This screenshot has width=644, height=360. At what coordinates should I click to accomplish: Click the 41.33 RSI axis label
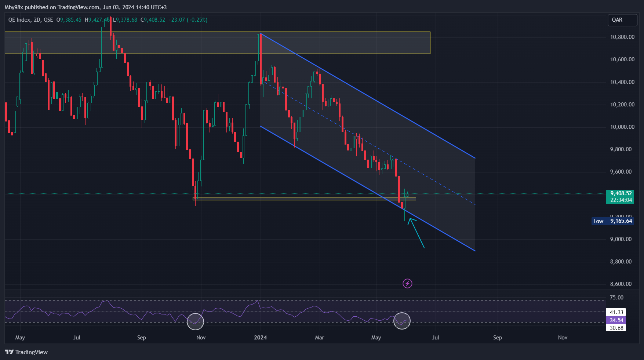616,312
